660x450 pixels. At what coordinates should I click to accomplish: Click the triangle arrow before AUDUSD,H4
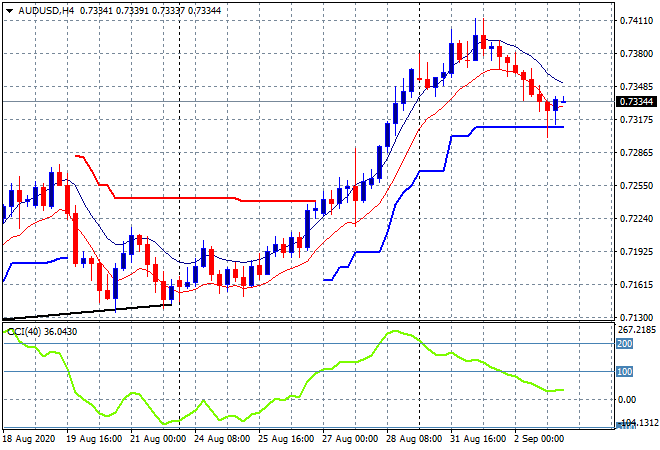10,11
